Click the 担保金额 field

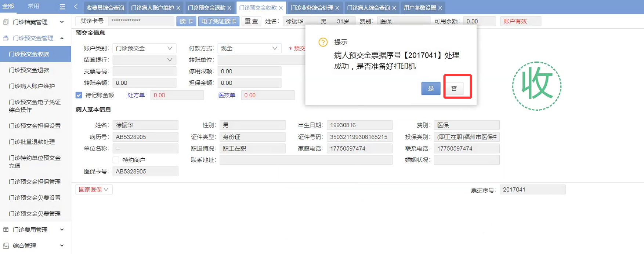point(249,83)
